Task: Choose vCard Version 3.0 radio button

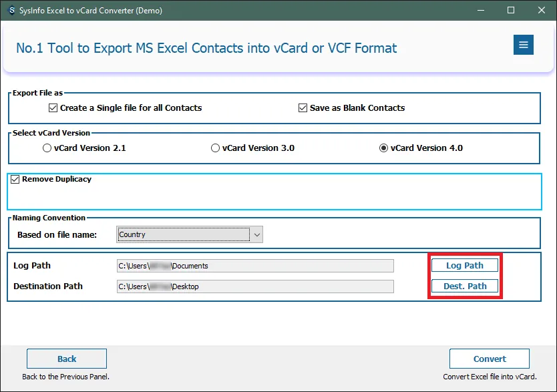Action: pyautogui.click(x=215, y=148)
